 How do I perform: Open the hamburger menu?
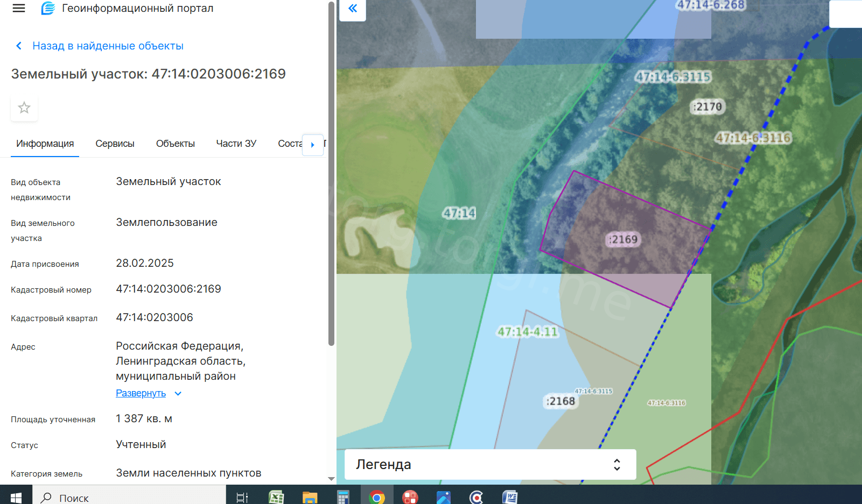[x=19, y=9]
